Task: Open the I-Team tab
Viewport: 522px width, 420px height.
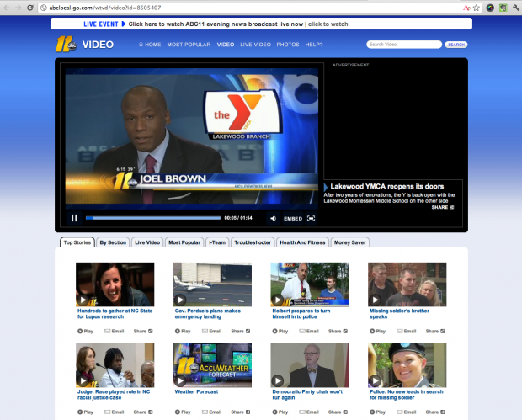Action: 217,242
